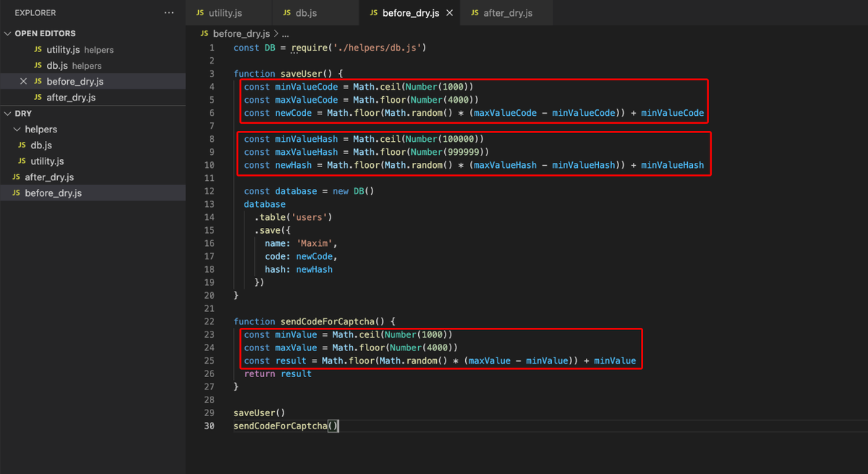The height and width of the screenshot is (474, 868).
Task: Click maxValueHash declaration on line 9
Action: (306, 152)
